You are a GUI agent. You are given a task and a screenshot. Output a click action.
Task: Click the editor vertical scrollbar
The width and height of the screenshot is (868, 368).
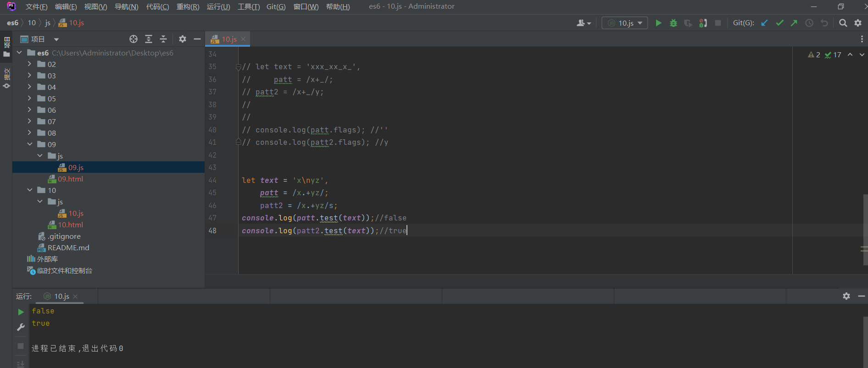pyautogui.click(x=865, y=229)
